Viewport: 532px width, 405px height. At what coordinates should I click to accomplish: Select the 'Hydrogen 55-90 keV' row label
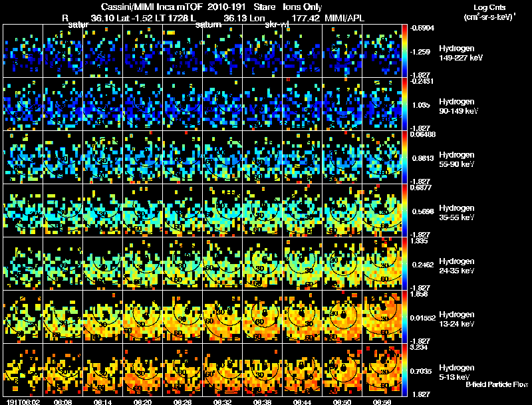(457, 160)
